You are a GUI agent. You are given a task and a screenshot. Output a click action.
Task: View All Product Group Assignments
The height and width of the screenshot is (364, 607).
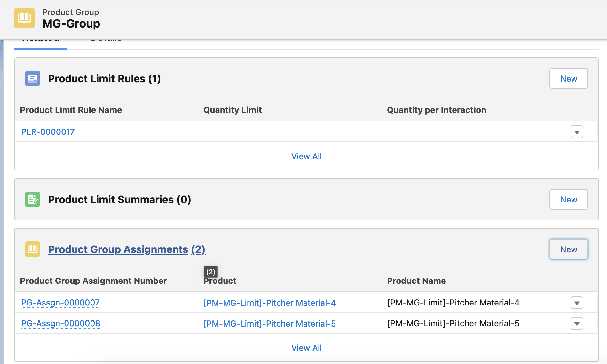[x=306, y=348]
